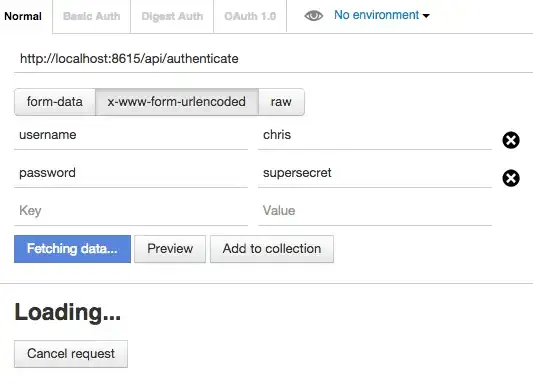Select the Digest Auth tab
Screen dimensions: 533x388
[x=172, y=16]
